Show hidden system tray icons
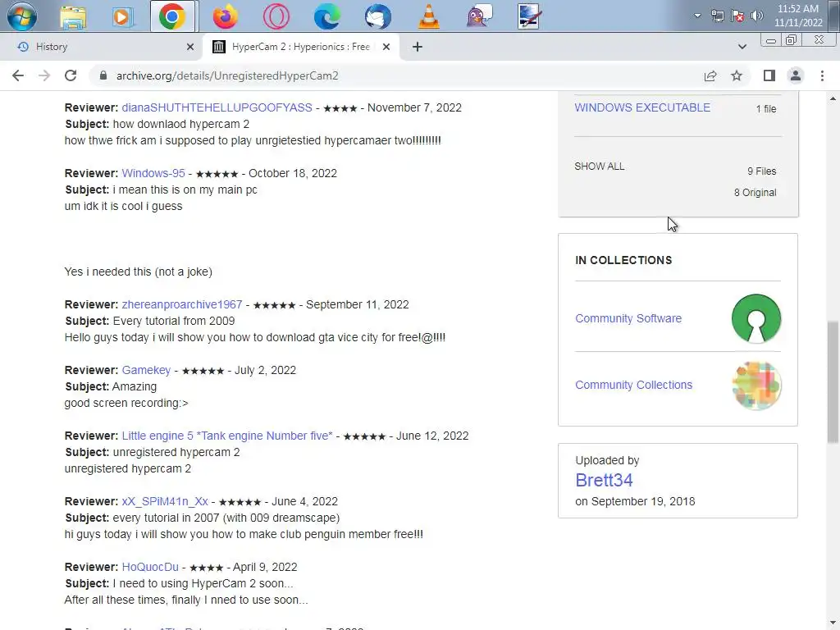Viewport: 840px width, 630px height. pos(697,16)
